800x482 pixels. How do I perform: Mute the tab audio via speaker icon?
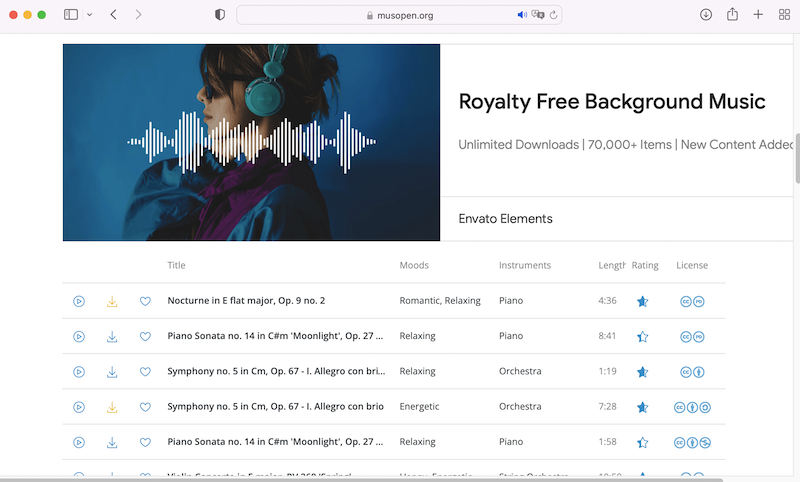tap(521, 15)
